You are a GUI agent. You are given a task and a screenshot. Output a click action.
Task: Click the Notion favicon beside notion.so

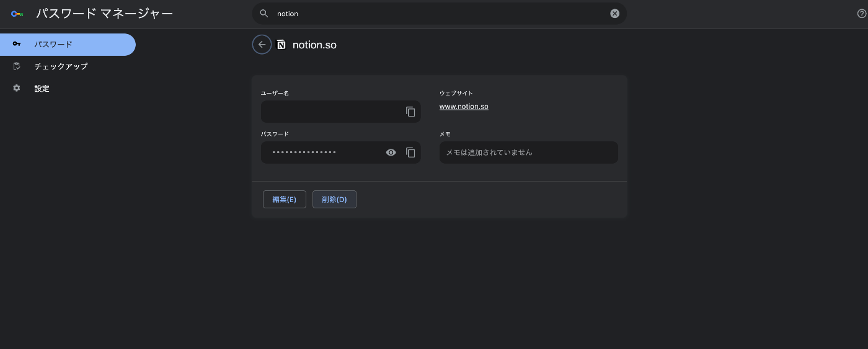pyautogui.click(x=281, y=45)
